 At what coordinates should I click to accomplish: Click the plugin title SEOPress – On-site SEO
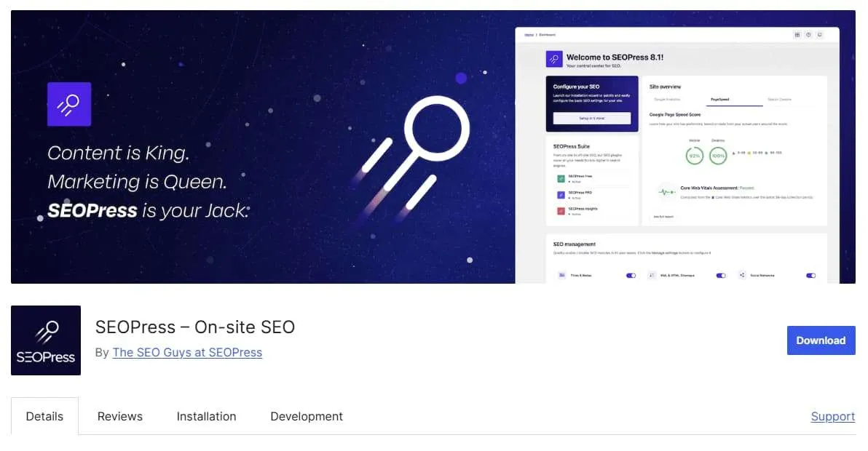coord(195,327)
